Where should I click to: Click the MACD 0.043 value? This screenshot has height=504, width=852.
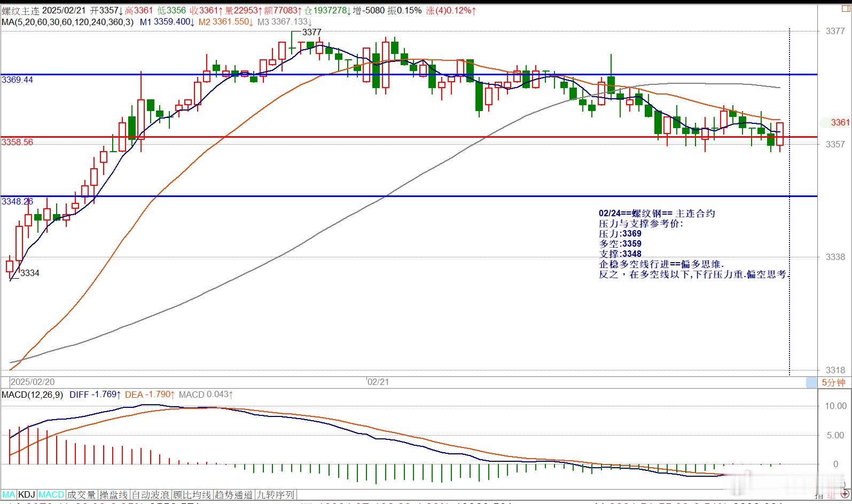[x=206, y=395]
